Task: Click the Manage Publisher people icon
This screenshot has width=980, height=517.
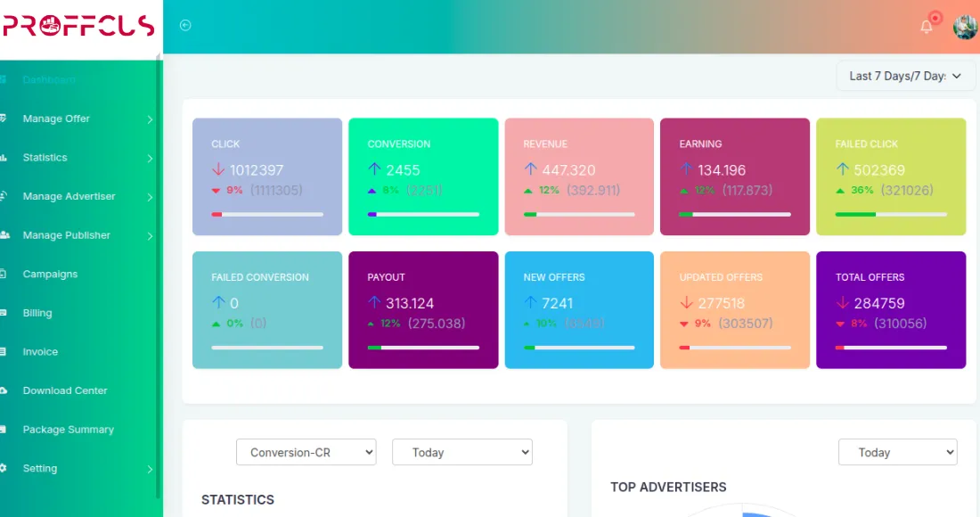Action: pyautogui.click(x=4, y=235)
